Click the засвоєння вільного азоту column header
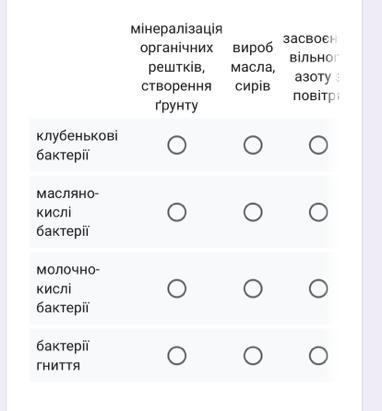Viewport: 382px width, 411px height. [x=311, y=67]
